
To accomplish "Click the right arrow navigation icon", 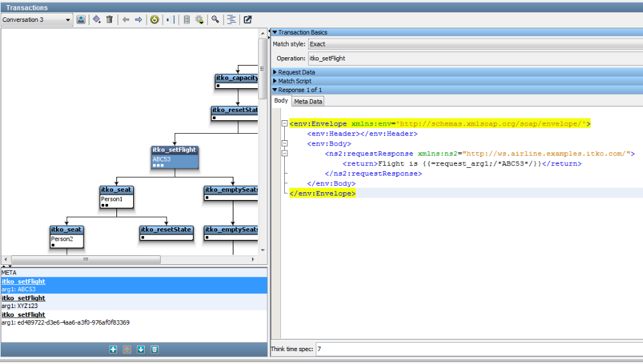I will point(138,20).
